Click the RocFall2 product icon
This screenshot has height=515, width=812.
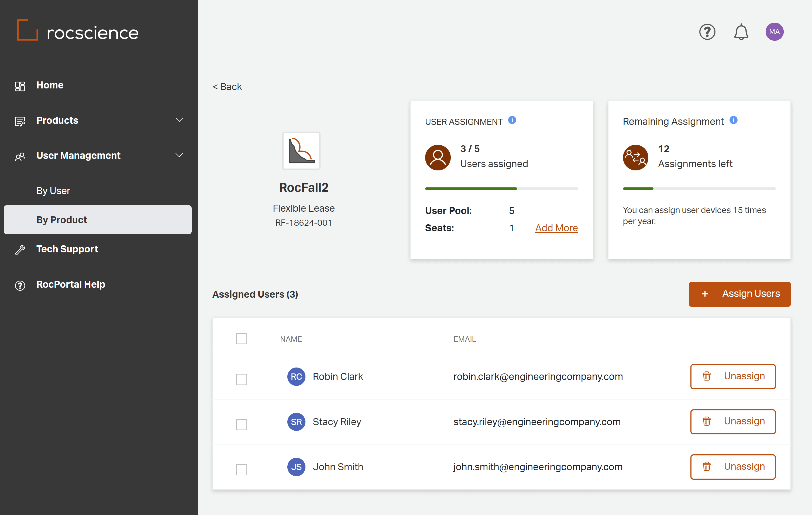pyautogui.click(x=301, y=151)
